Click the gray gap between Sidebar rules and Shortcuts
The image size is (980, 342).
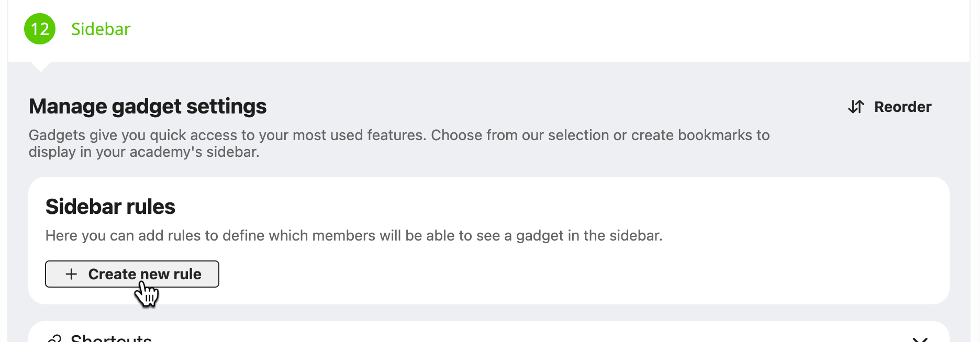click(488, 313)
